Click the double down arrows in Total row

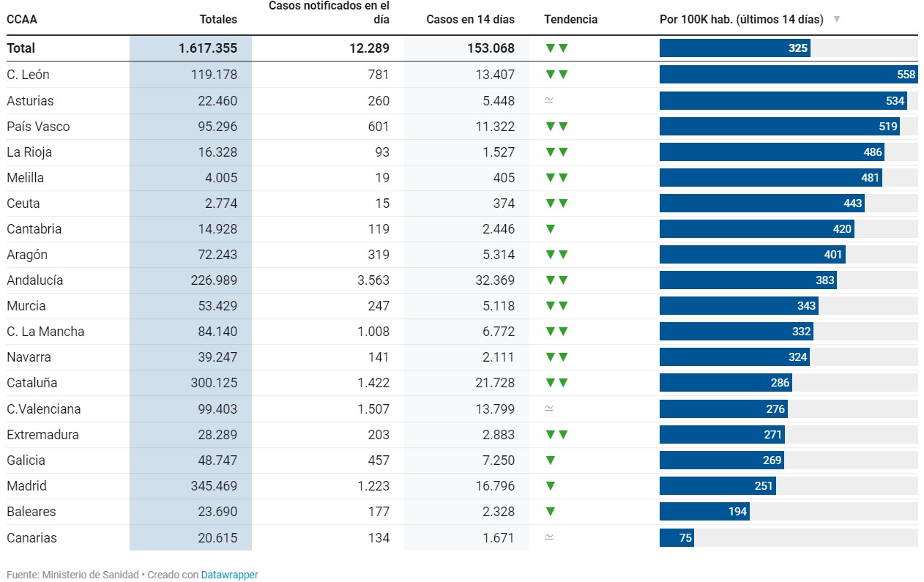coord(556,48)
